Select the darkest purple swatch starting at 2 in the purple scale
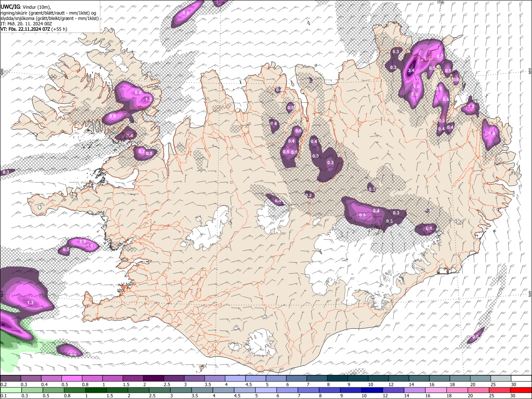 (x=153, y=378)
